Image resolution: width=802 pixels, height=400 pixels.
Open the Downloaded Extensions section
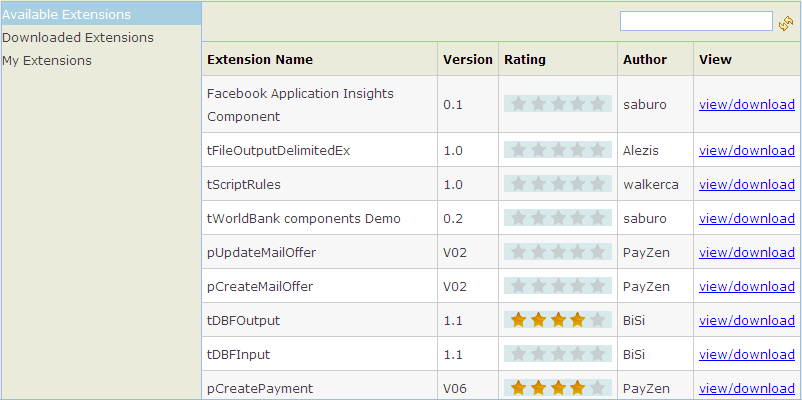point(78,38)
